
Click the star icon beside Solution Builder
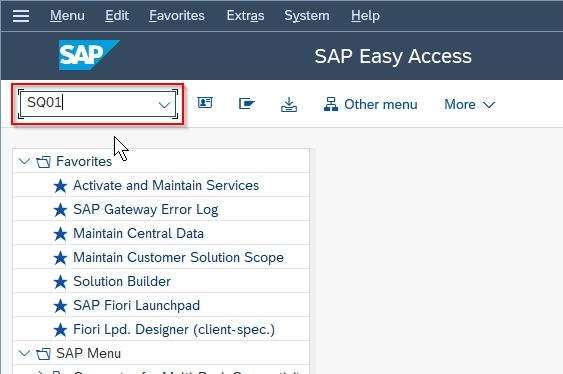60,282
